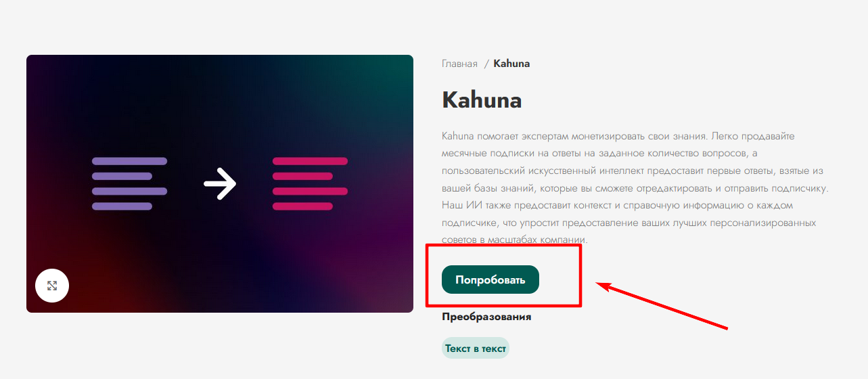Click Kahuna in the breadcrumb trail
This screenshot has height=379, width=868.
coord(511,64)
